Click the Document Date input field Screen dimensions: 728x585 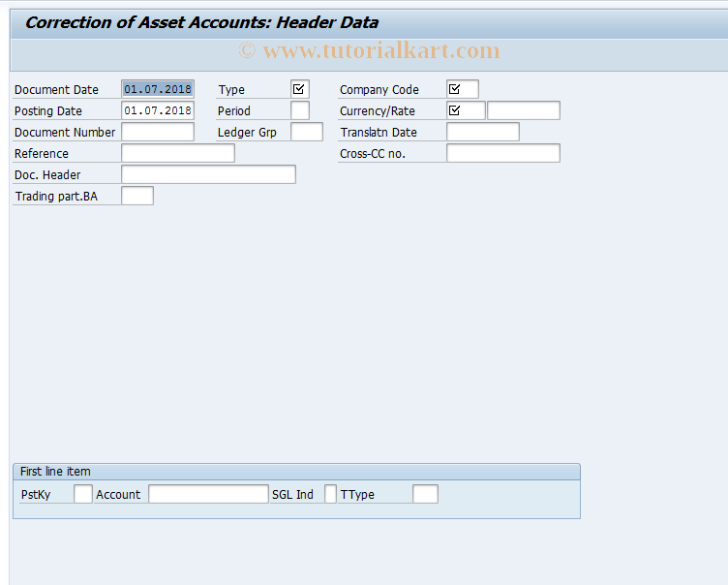point(158,89)
